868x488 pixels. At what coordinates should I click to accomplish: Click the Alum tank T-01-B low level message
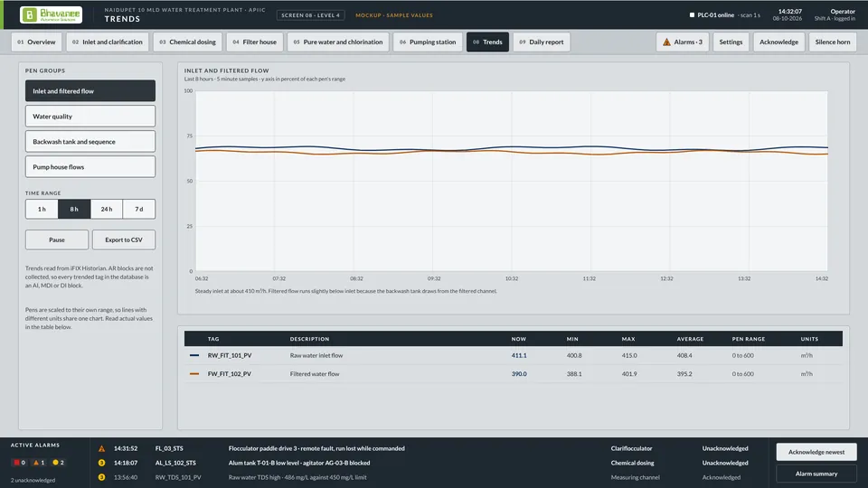point(299,463)
